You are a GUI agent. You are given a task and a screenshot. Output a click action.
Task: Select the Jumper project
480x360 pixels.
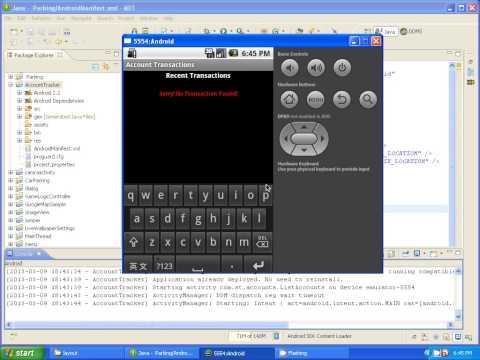point(32,220)
